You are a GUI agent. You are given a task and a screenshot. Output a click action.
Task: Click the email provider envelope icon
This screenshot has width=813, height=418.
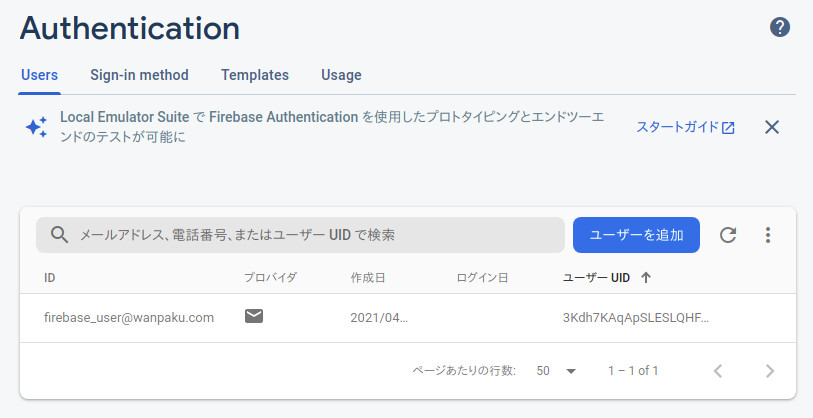254,316
